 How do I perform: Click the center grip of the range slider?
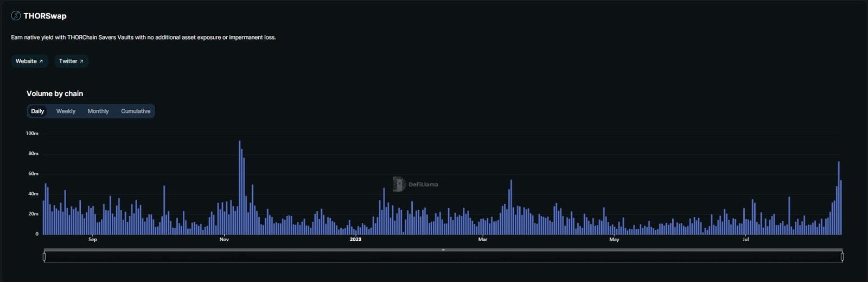(x=443, y=250)
